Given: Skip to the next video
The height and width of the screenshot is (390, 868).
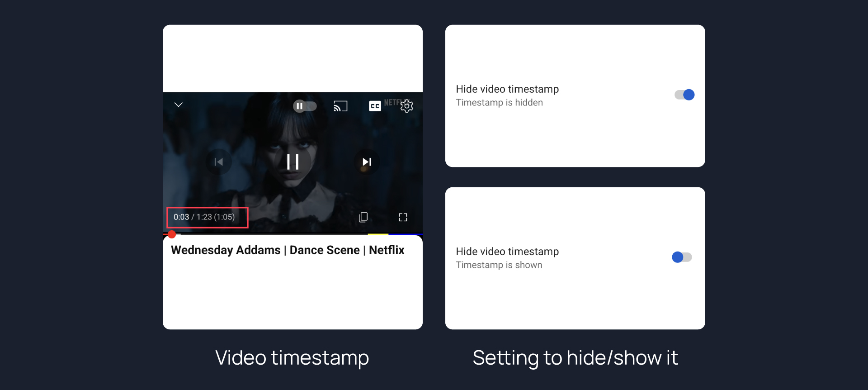Looking at the screenshot, I should click(x=367, y=162).
